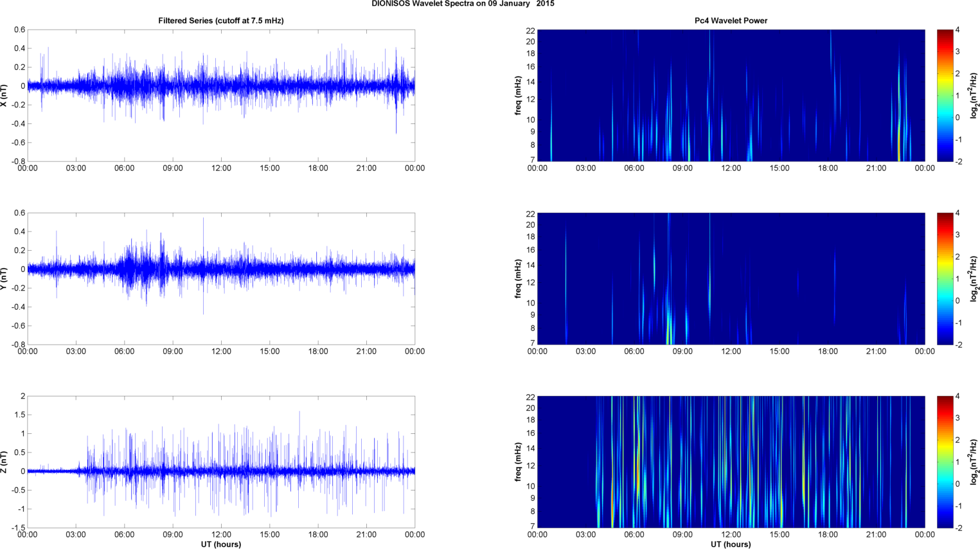Click the Y component filtered time series plot
This screenshot has height=549, width=980.
pyautogui.click(x=221, y=278)
